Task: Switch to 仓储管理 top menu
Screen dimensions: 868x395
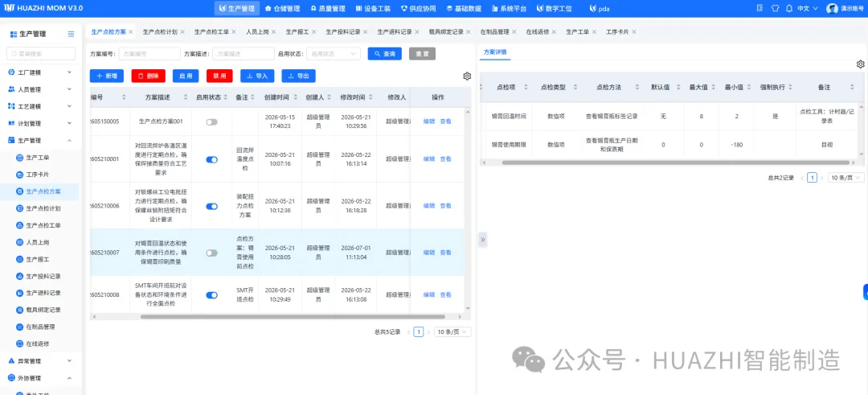Action: click(x=283, y=8)
